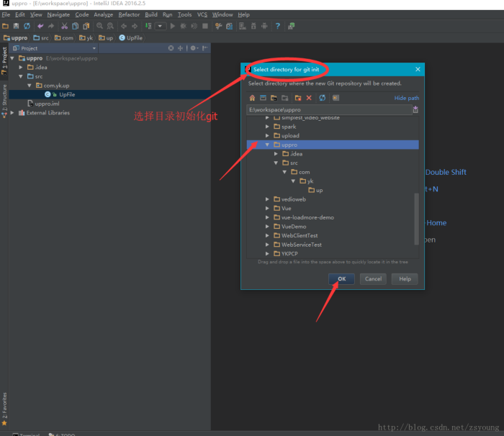Screen dimensions: 504x436
Task: Click the question mark Help icon in toolbar
Action: 277,26
